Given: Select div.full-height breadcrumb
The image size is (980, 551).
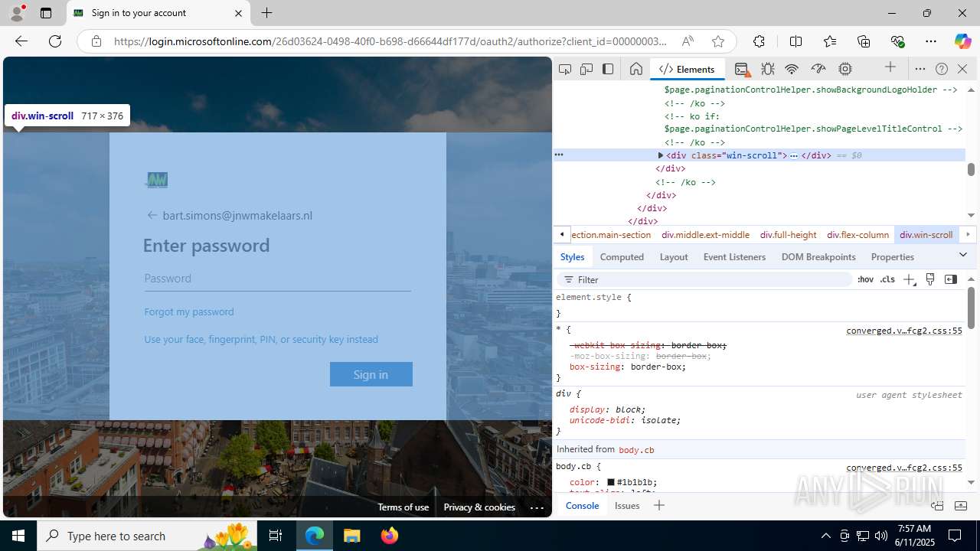Looking at the screenshot, I should pos(789,235).
